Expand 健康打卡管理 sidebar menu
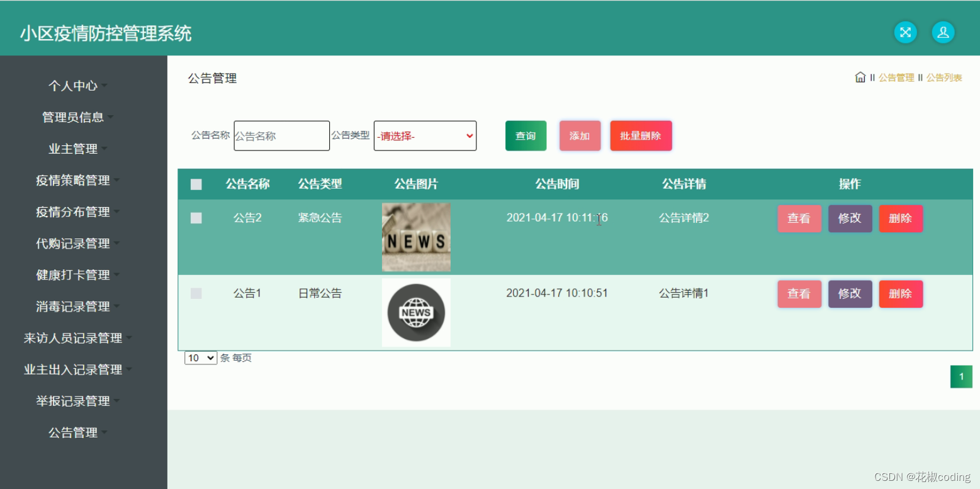This screenshot has width=980, height=489. pyautogui.click(x=77, y=275)
